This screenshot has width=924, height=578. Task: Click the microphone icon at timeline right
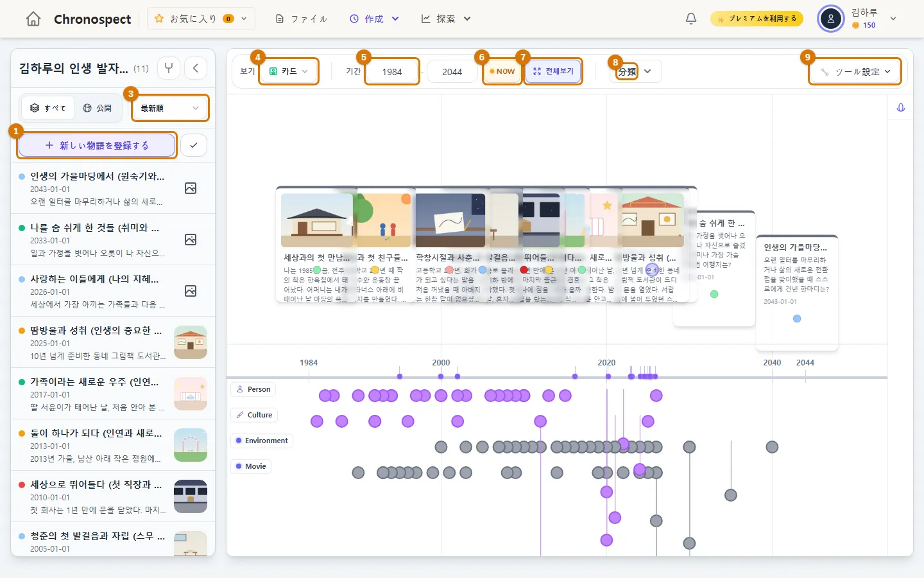pos(901,108)
